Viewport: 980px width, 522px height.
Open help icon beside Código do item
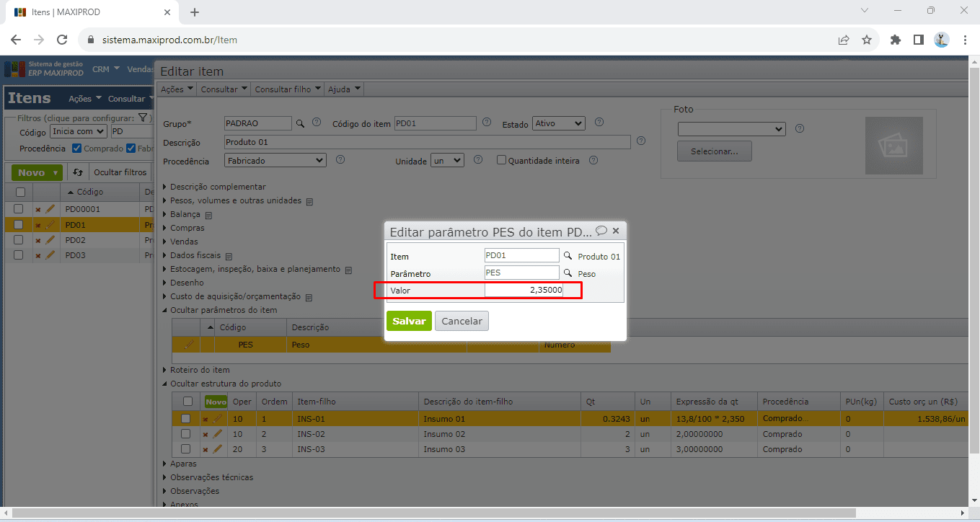[x=487, y=123]
